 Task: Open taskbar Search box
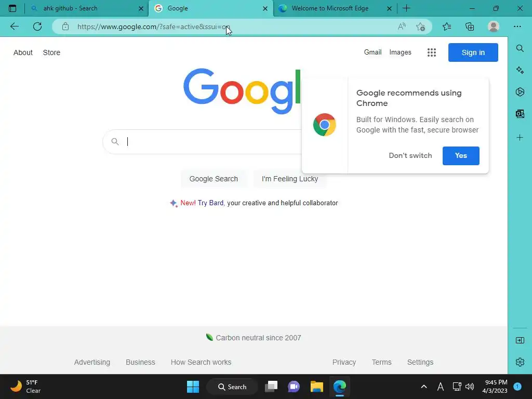click(x=232, y=387)
